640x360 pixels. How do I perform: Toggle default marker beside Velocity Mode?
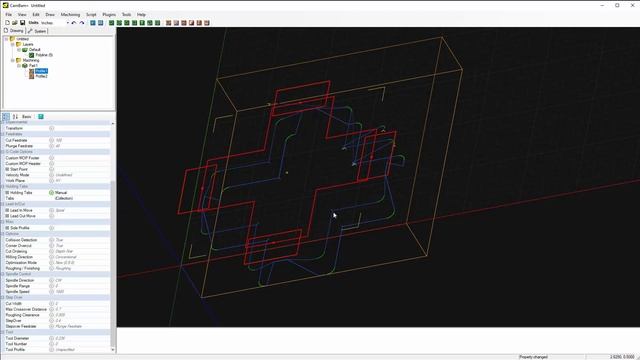pos(51,175)
